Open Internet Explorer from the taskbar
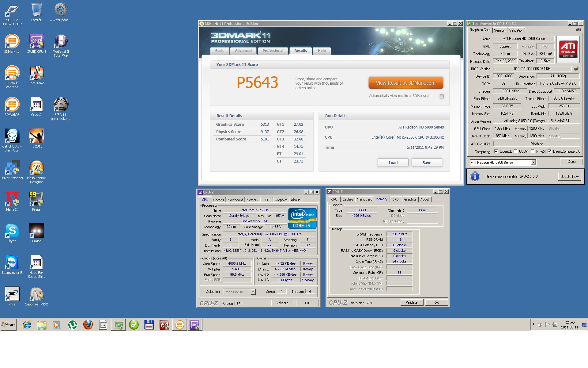This screenshot has height=368, width=588. (27, 325)
